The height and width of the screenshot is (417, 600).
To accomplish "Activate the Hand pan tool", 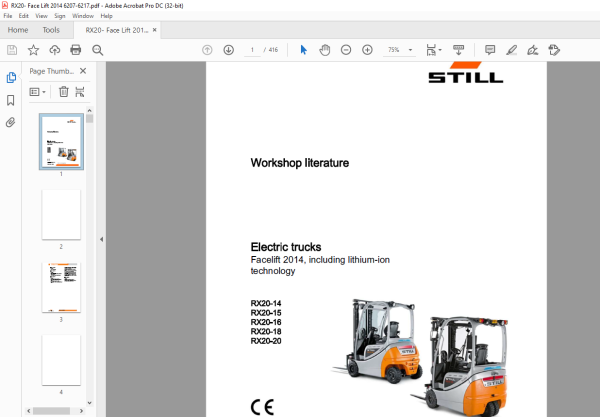I will (x=324, y=50).
